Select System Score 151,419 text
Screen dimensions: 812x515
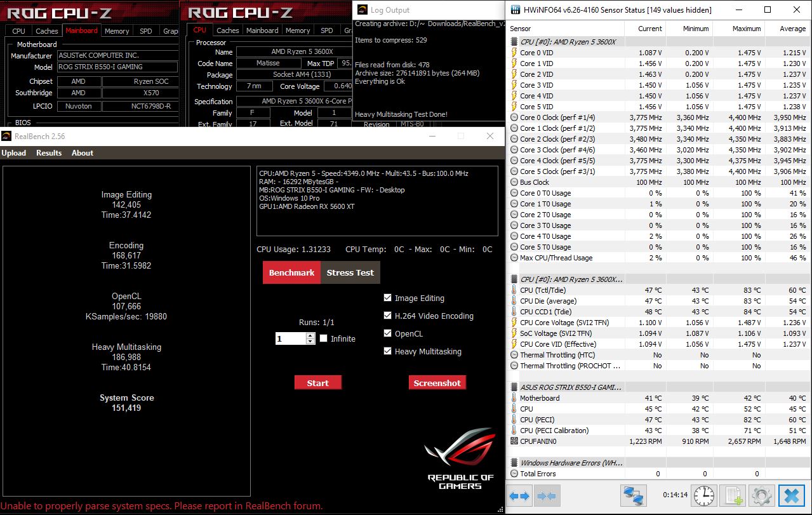(127, 403)
